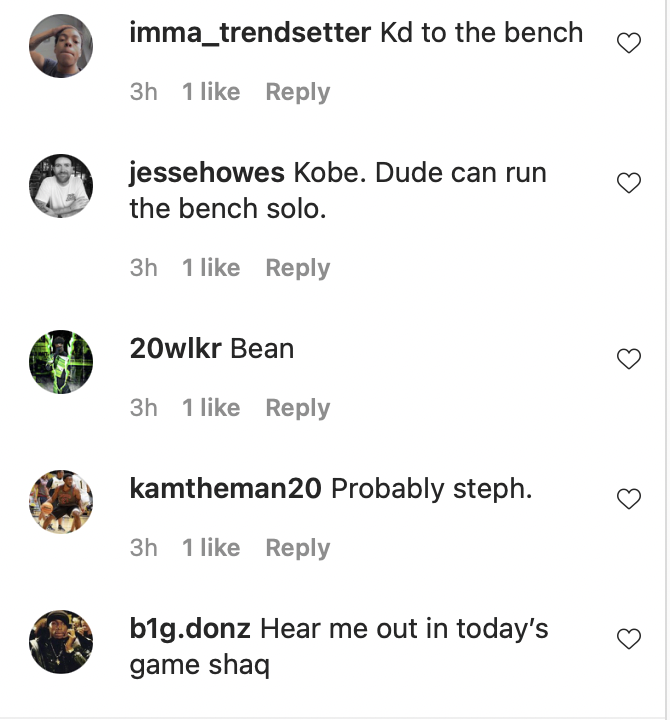Open kamtheman20 username profile link
The width and height of the screenshot is (670, 720).
coord(226,488)
